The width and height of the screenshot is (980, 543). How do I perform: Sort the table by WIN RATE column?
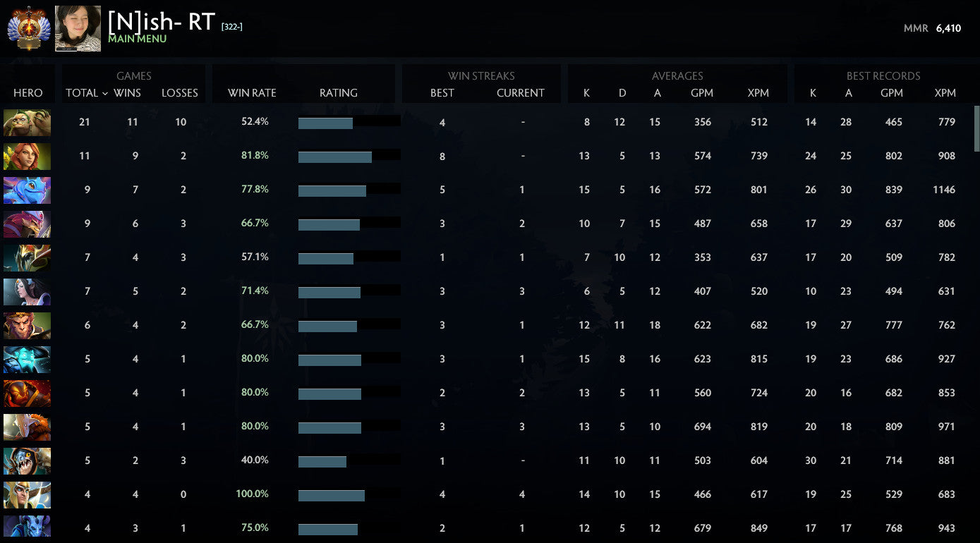click(x=252, y=93)
